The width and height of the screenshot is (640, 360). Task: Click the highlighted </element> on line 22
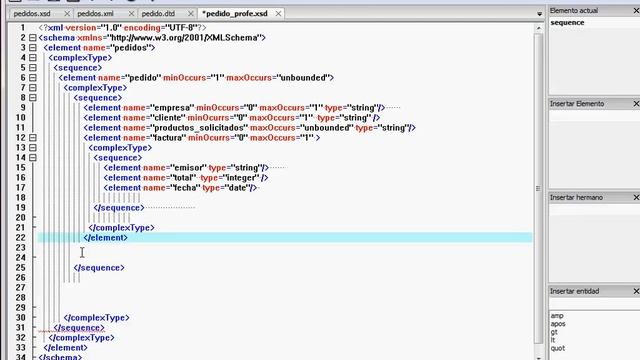(x=106, y=238)
